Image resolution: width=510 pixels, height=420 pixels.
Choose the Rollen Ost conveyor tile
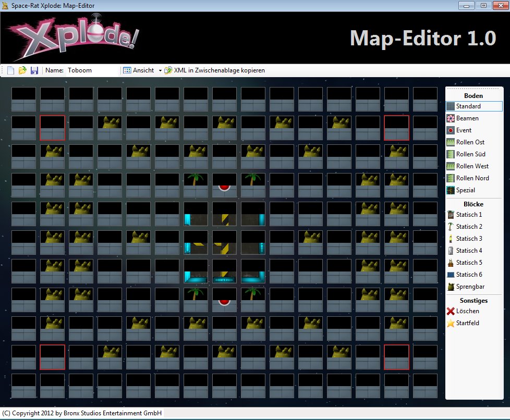click(470, 142)
